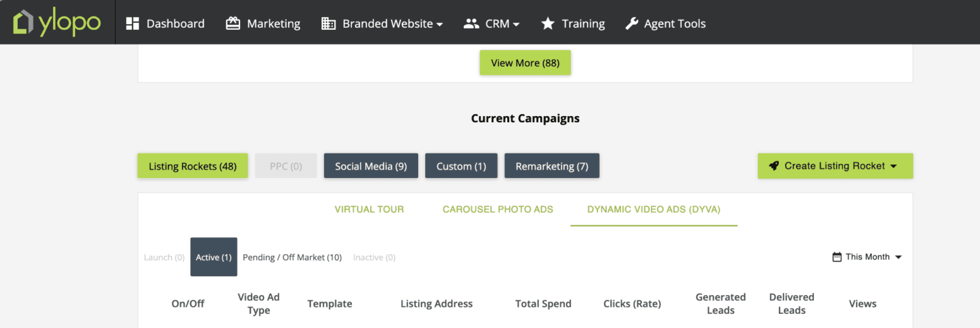980x328 pixels.
Task: Click the Dashboard grid icon
Action: pyautogui.click(x=133, y=23)
